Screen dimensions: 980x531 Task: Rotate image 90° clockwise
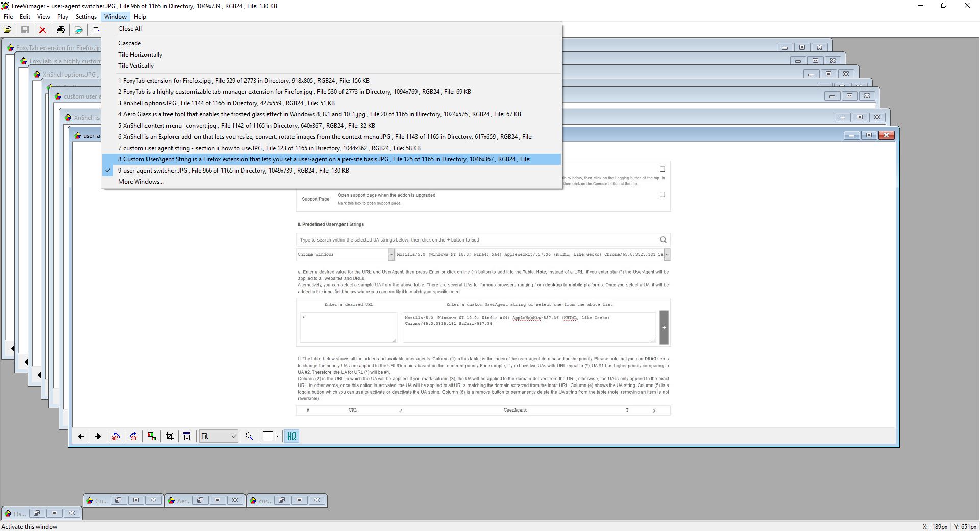[x=133, y=436]
